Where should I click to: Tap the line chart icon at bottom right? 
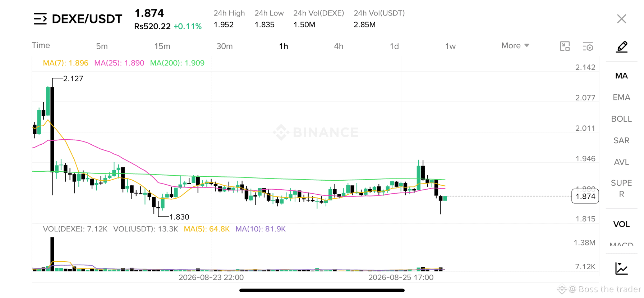click(622, 268)
